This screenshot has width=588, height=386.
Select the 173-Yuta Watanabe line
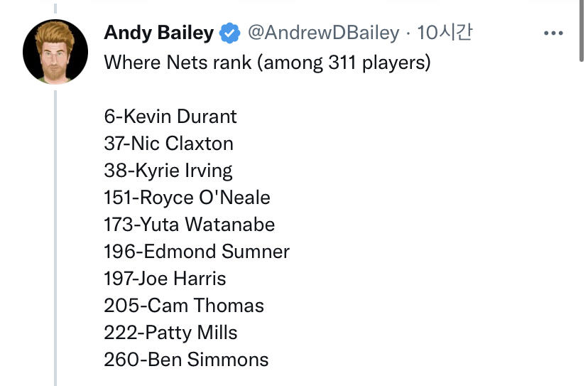pos(189,224)
